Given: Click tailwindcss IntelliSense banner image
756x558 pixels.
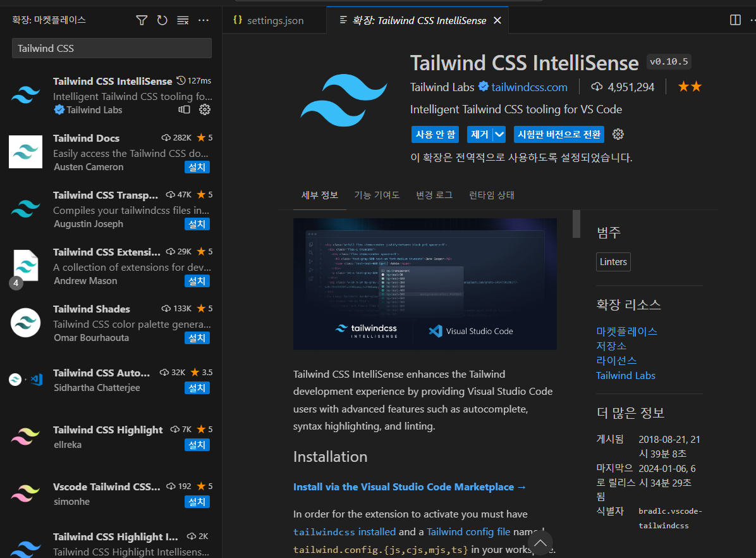Looking at the screenshot, I should point(425,284).
